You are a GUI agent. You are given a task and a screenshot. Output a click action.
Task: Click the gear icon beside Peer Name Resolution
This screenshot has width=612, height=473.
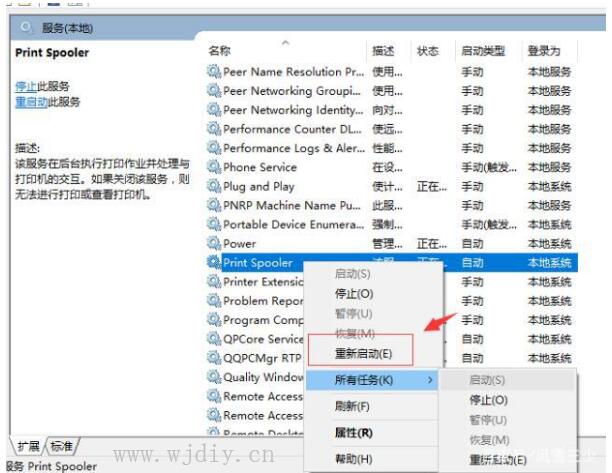[x=213, y=72]
